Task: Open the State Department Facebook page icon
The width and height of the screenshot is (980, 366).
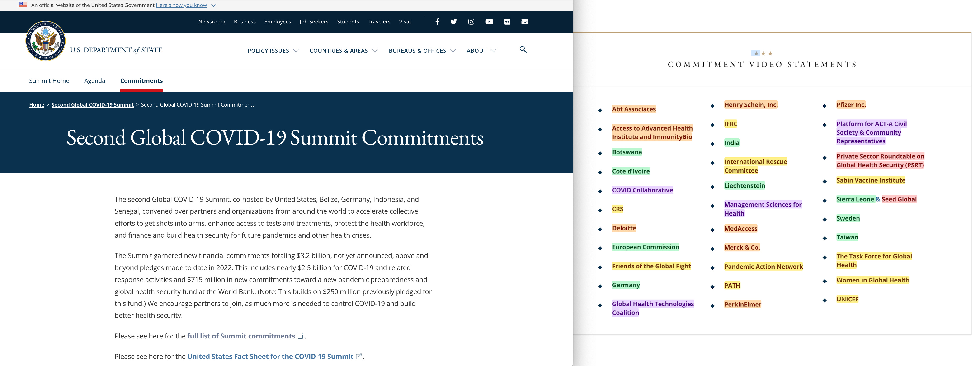Action: [x=437, y=22]
